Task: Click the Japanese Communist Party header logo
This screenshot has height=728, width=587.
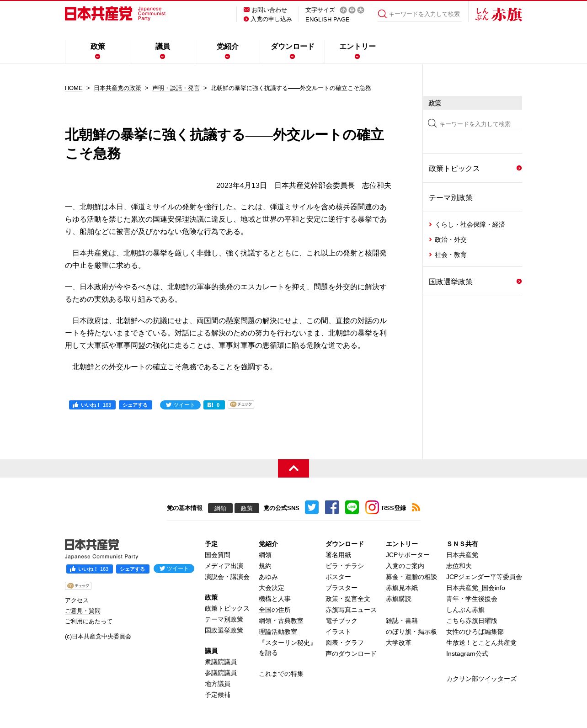Action: [115, 14]
